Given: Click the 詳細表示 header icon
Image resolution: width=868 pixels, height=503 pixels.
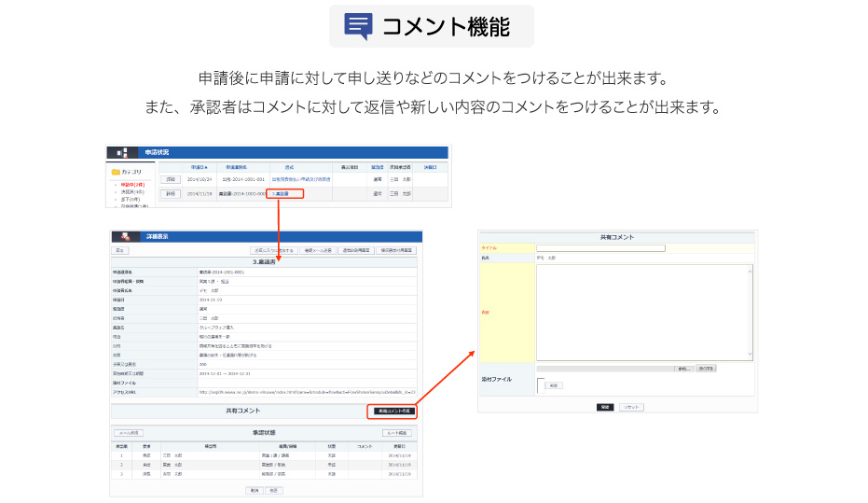Looking at the screenshot, I should coord(124,237).
